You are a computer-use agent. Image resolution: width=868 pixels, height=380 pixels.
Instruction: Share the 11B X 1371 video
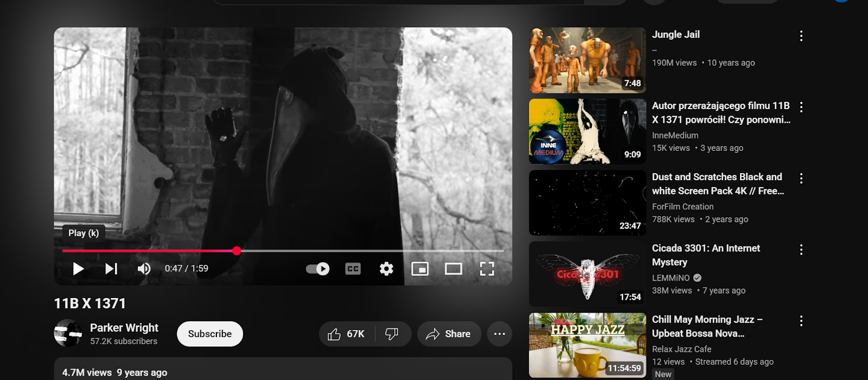[449, 334]
